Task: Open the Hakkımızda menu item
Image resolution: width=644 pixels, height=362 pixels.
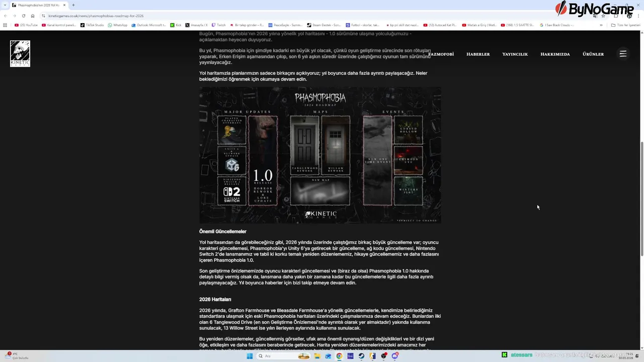Action: point(555,54)
